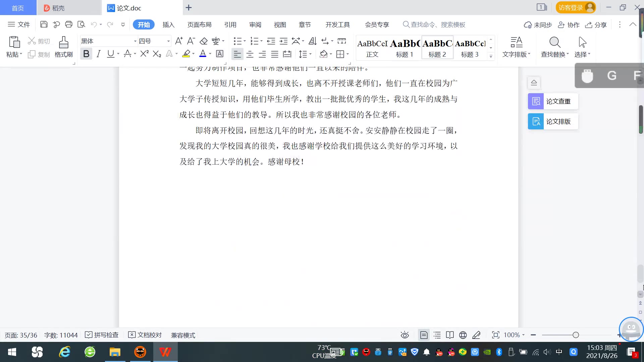
Task: Click the full screen fit icon
Action: [495, 335]
